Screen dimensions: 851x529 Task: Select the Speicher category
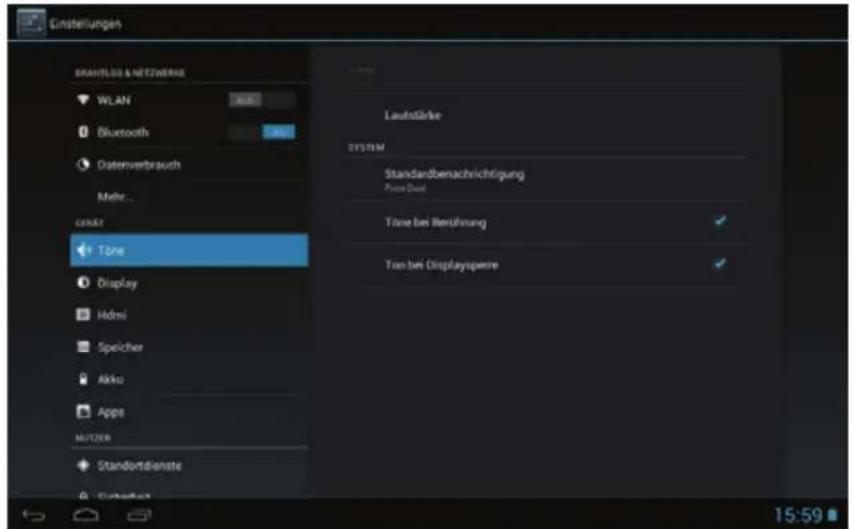[x=189, y=347]
